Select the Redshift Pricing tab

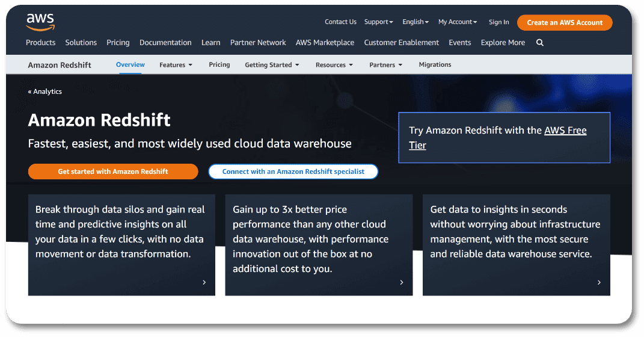[219, 64]
